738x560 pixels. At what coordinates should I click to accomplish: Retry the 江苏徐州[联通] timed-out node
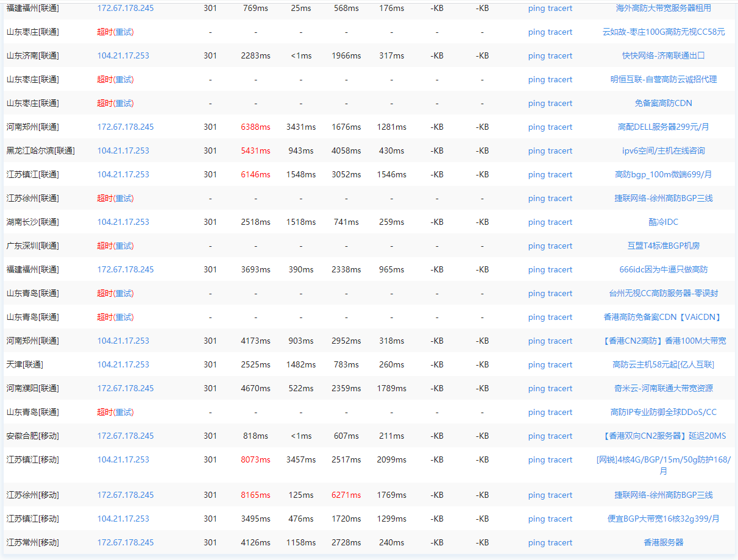(x=124, y=199)
